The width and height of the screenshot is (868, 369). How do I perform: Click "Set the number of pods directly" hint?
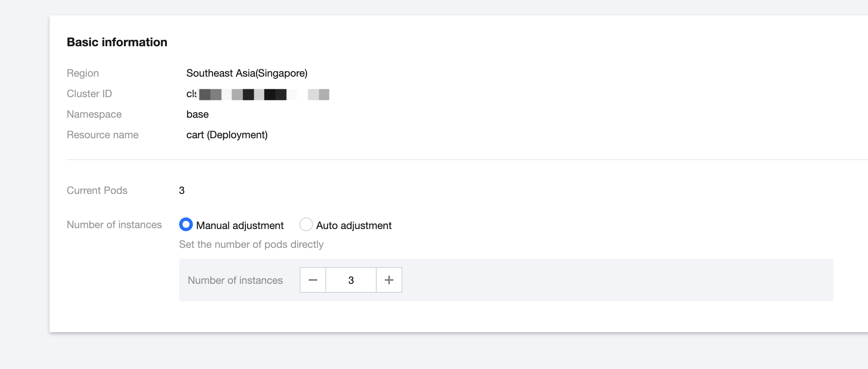click(251, 244)
